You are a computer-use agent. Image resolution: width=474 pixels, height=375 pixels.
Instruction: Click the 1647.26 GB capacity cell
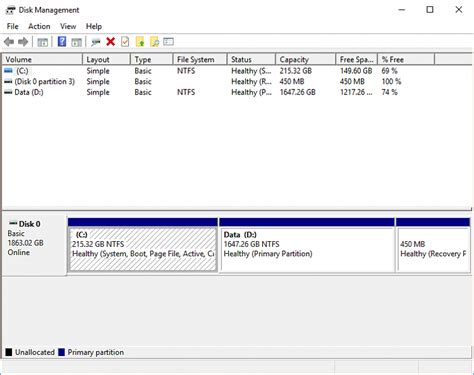297,92
